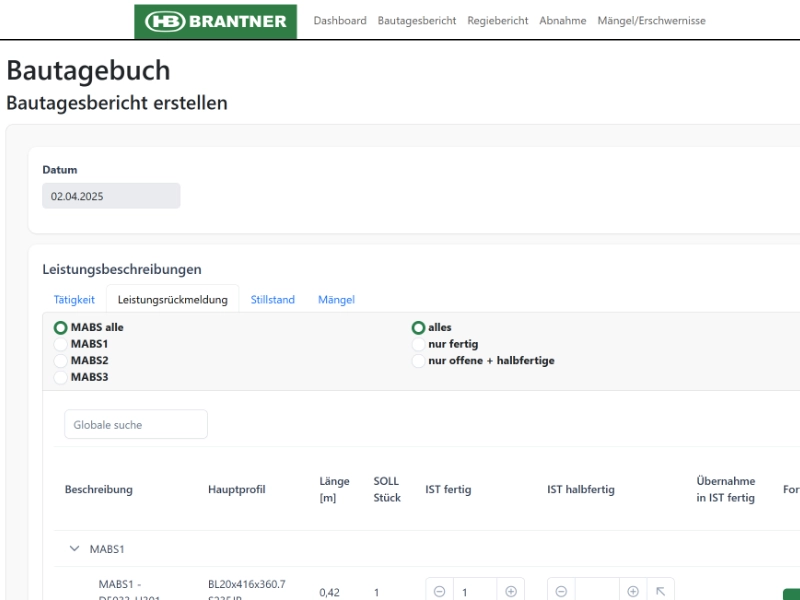Select nur offene + halbfertige option

click(417, 360)
